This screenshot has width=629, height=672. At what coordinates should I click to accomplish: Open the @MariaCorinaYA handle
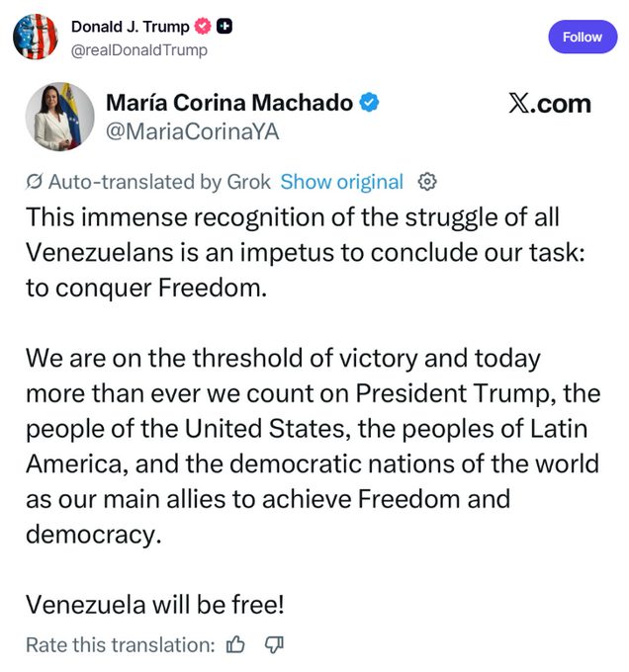coord(192,133)
